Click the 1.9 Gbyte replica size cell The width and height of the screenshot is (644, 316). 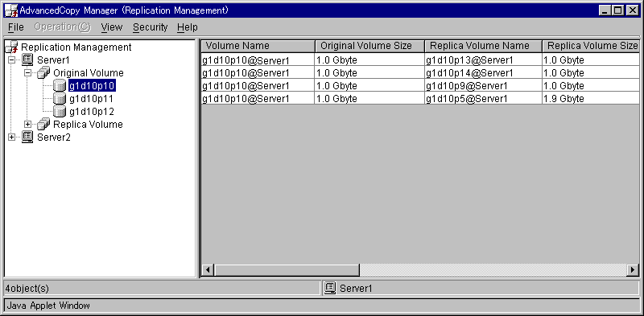tap(591, 98)
